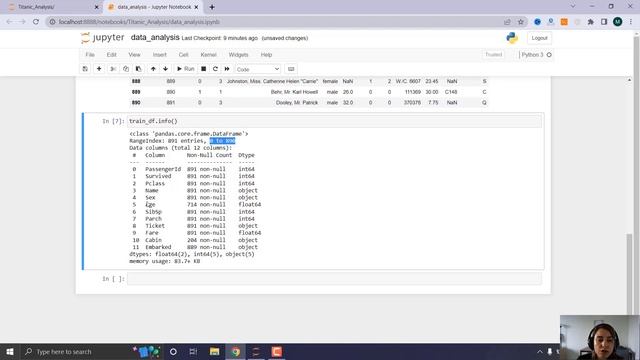Open the File menu

pyautogui.click(x=90, y=55)
